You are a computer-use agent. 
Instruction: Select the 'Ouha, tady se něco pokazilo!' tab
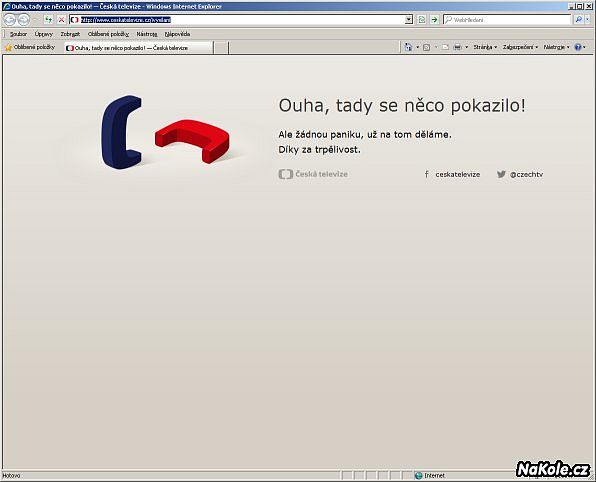point(139,48)
